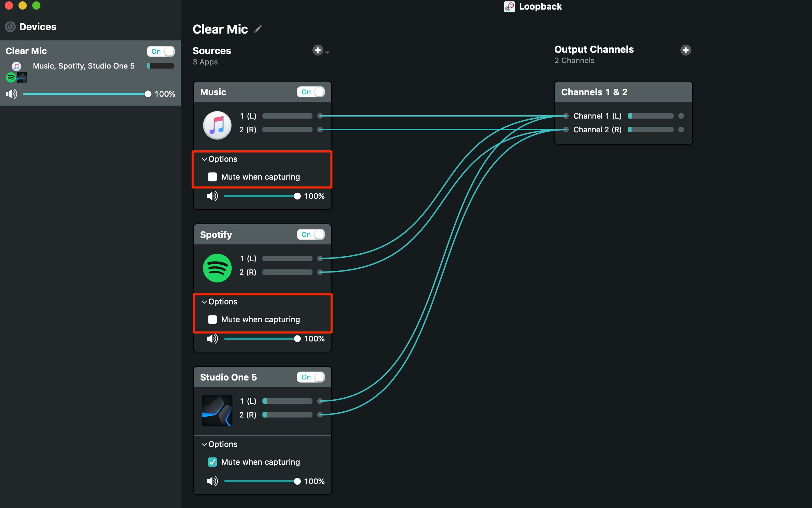Screen dimensions: 812x508
Task: Click the Studio One 5 volume slider knob
Action: click(297, 481)
